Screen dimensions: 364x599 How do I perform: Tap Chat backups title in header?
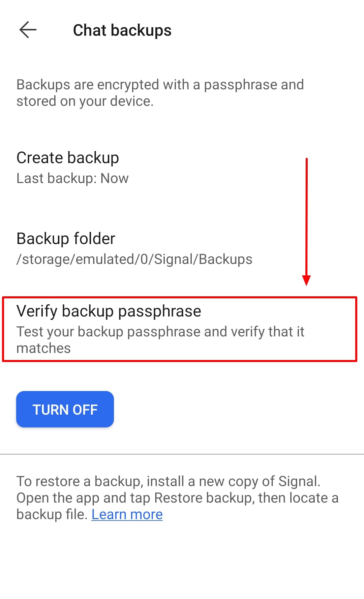122,30
